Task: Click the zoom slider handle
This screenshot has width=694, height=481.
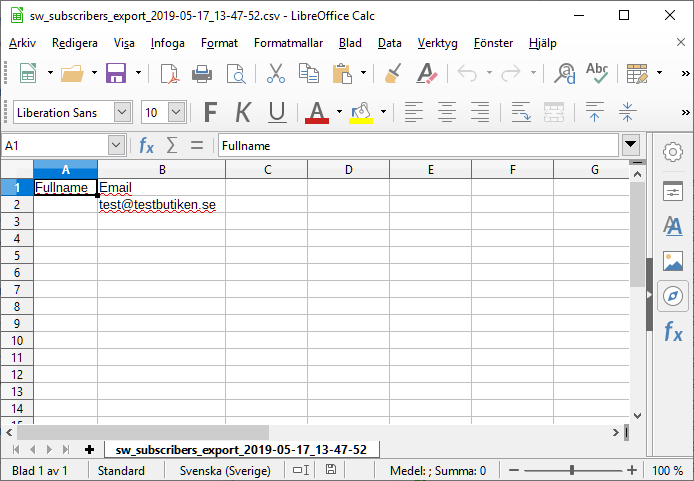Action: point(572,470)
